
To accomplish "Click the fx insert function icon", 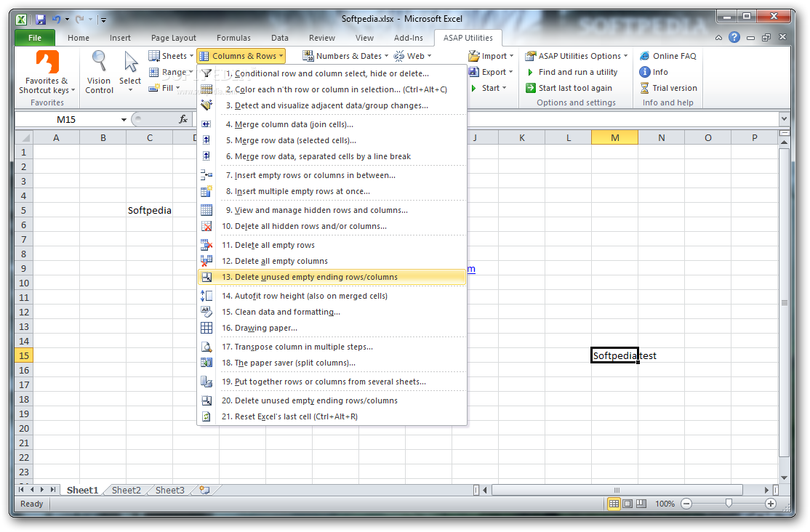I will [183, 119].
